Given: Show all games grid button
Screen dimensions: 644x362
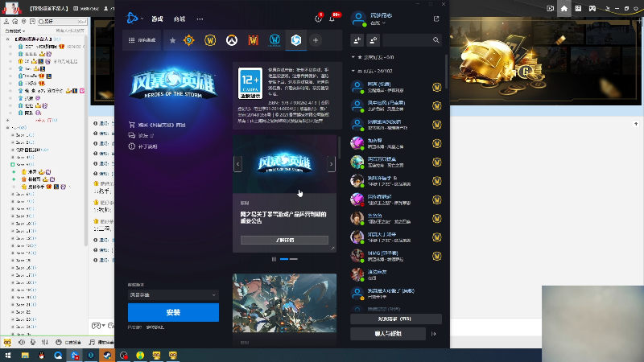Looking at the screenshot, I should (x=142, y=40).
